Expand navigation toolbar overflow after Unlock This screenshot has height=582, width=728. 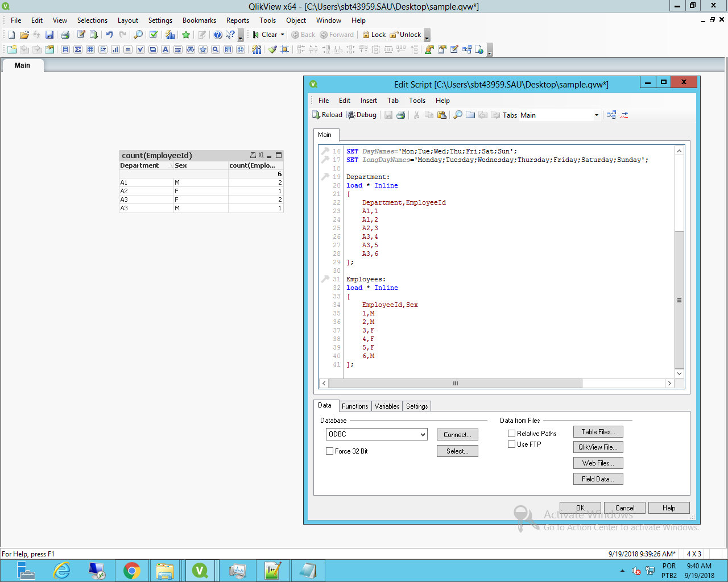(x=427, y=35)
